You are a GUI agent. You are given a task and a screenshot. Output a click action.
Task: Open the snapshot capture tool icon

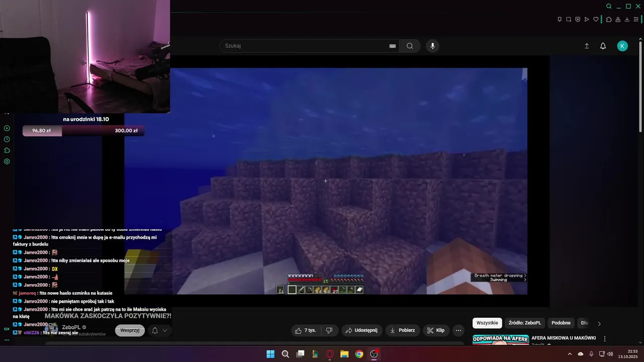569,20
